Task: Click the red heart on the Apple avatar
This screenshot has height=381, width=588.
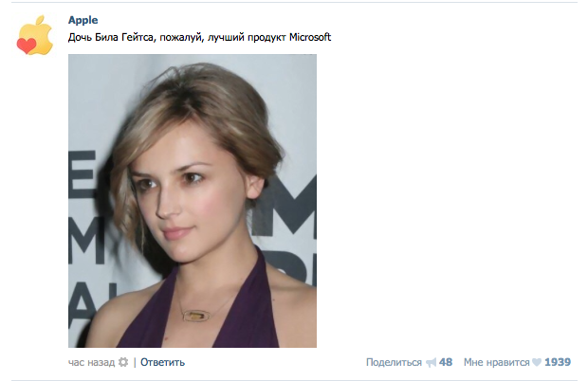Action: pos(27,45)
